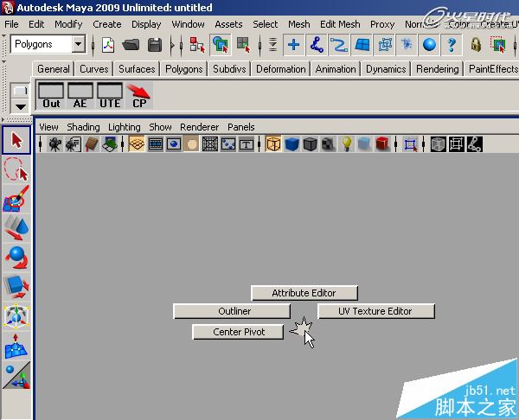Select the Universal Manipulator tool
The image size is (519, 420).
16,316
